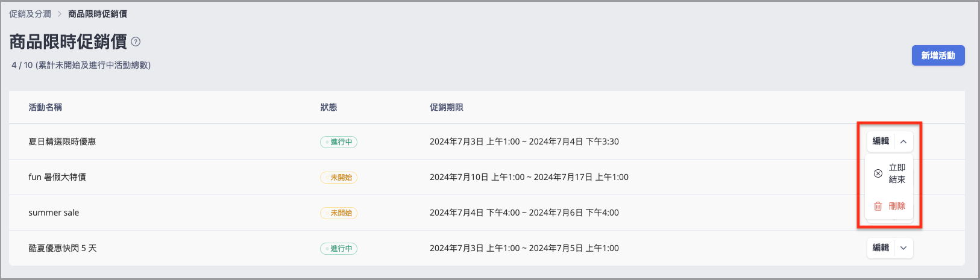Image resolution: width=980 pixels, height=280 pixels.
Task: Click the circle-x icon beside 立即結束
Action: pyautogui.click(x=878, y=173)
